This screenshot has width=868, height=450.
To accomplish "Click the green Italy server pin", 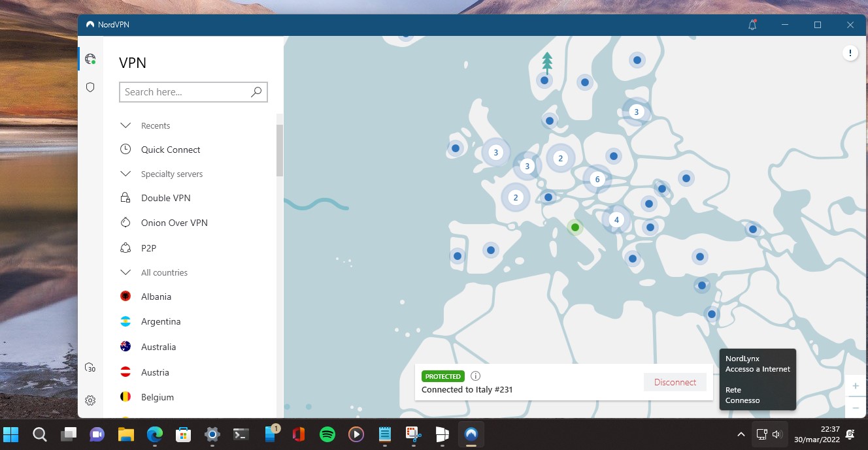I will click(575, 227).
